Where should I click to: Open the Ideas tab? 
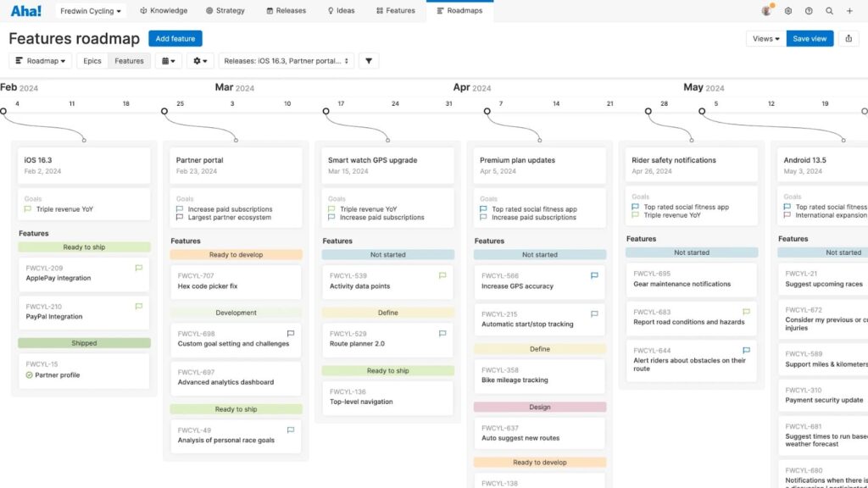pyautogui.click(x=342, y=11)
